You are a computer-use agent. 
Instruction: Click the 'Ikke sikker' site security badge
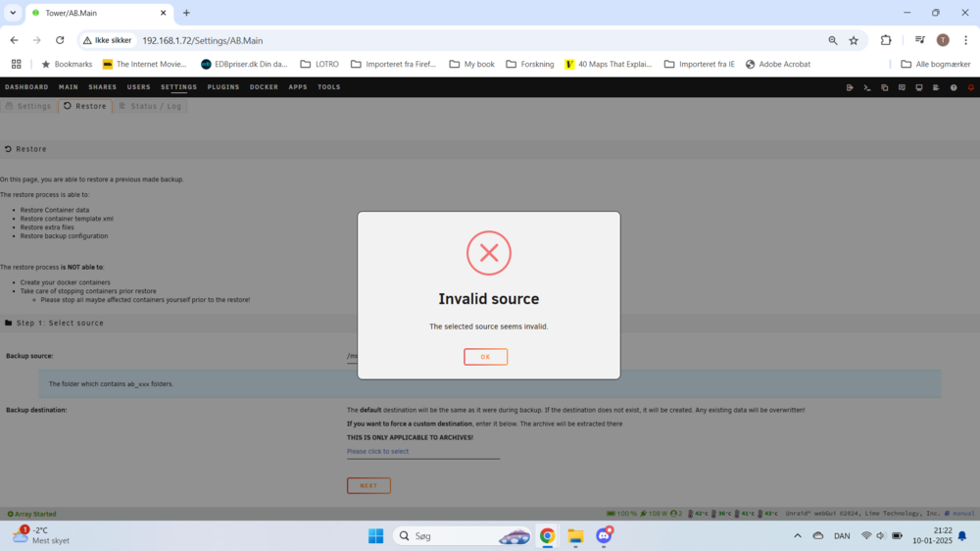tap(108, 40)
